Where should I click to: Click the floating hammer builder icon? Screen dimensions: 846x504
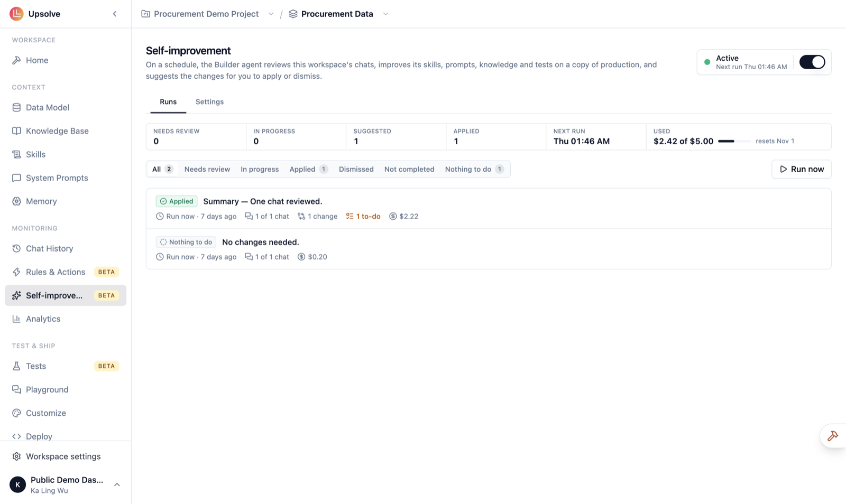[833, 436]
